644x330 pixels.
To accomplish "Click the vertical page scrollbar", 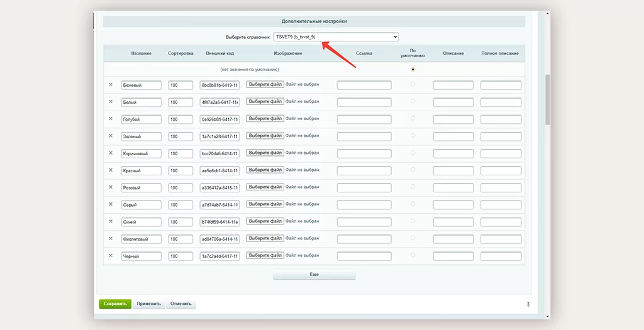I will pos(547,101).
